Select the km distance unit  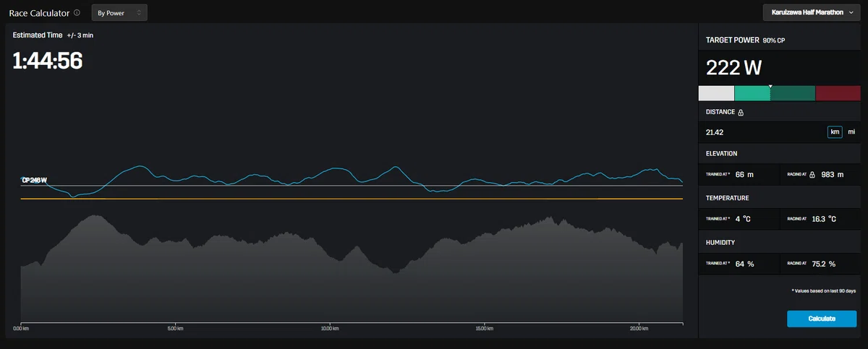(x=835, y=132)
